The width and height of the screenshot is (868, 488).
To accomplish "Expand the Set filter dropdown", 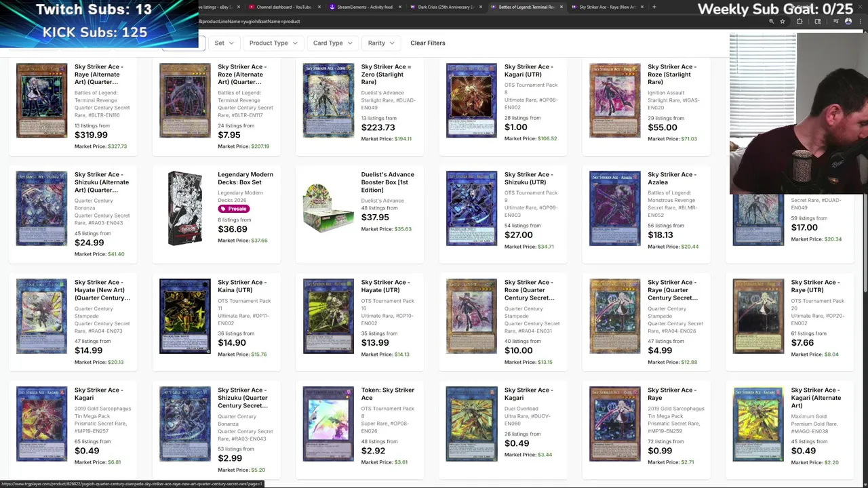I will coord(224,43).
